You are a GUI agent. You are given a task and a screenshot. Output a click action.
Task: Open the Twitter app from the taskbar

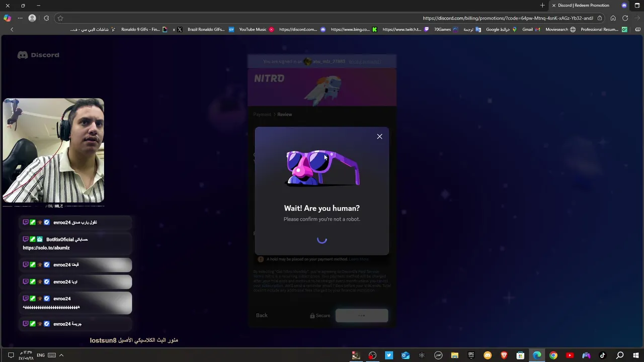[389, 355]
